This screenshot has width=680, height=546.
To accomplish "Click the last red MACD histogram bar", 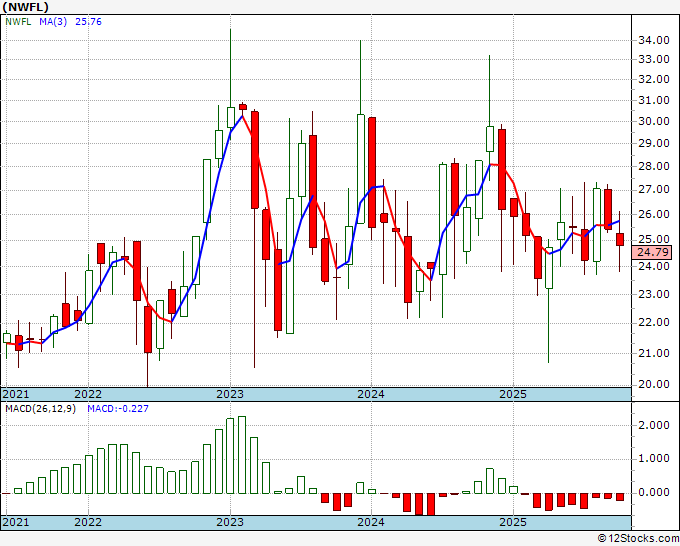I will [x=620, y=497].
